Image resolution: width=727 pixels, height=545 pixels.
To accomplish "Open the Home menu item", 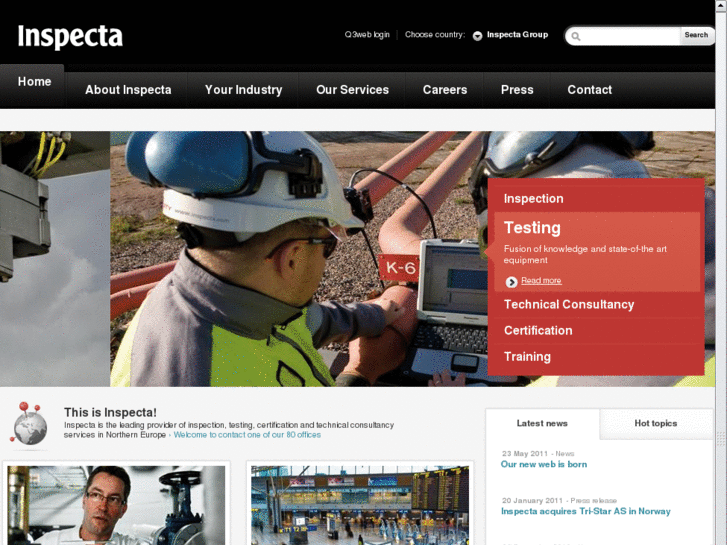I will [x=34, y=82].
